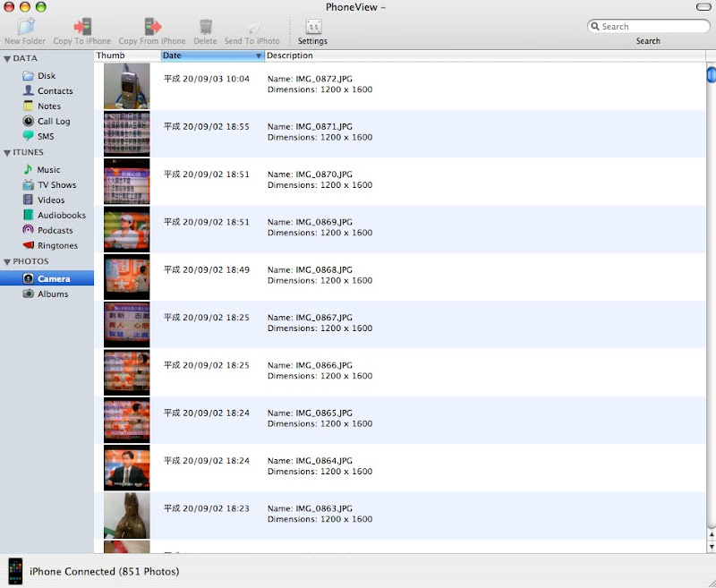
Task: Click the Delete trash icon
Action: click(x=206, y=27)
